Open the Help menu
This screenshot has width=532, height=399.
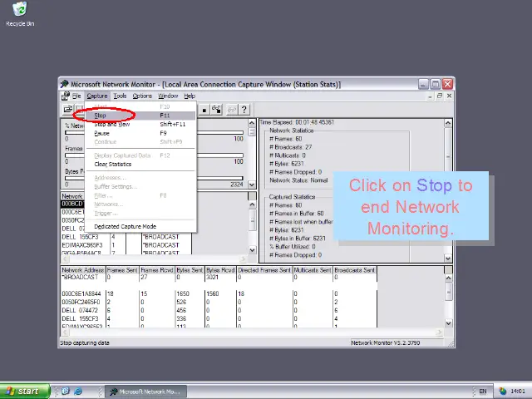coord(190,96)
